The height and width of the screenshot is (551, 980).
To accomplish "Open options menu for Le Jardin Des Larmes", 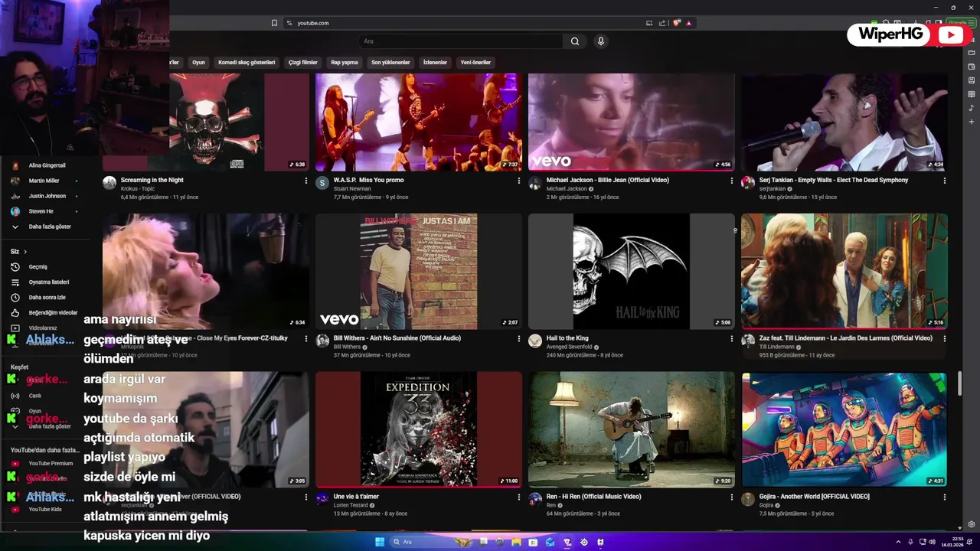I will [944, 339].
